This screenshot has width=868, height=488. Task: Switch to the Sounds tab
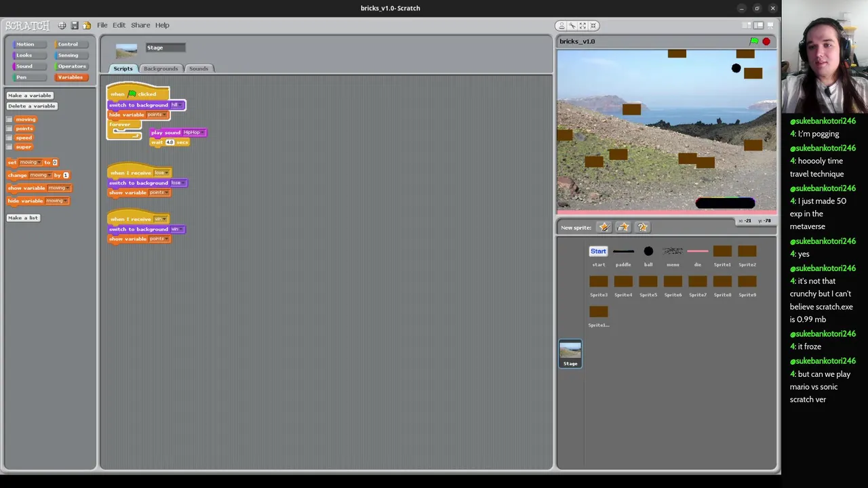coord(199,68)
